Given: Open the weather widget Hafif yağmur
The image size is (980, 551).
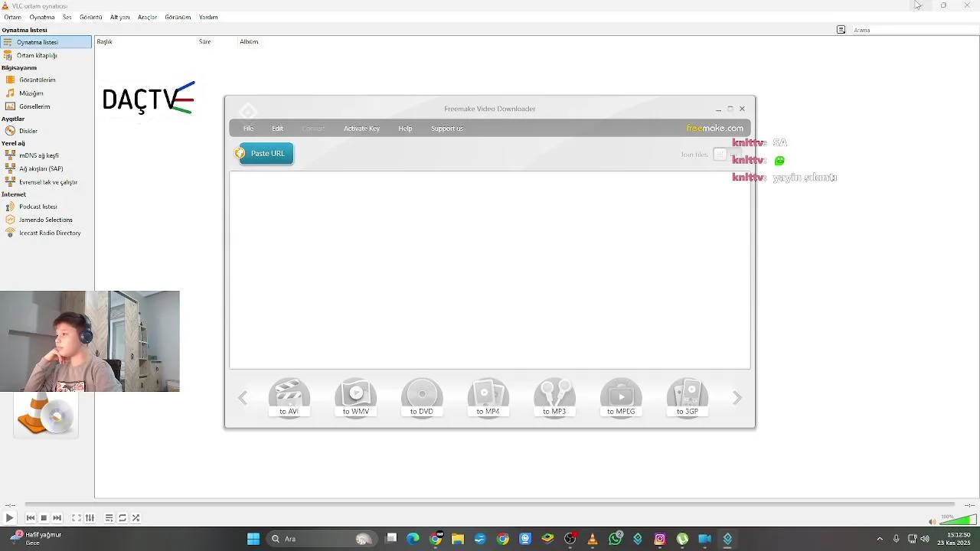Looking at the screenshot, I should (x=37, y=539).
